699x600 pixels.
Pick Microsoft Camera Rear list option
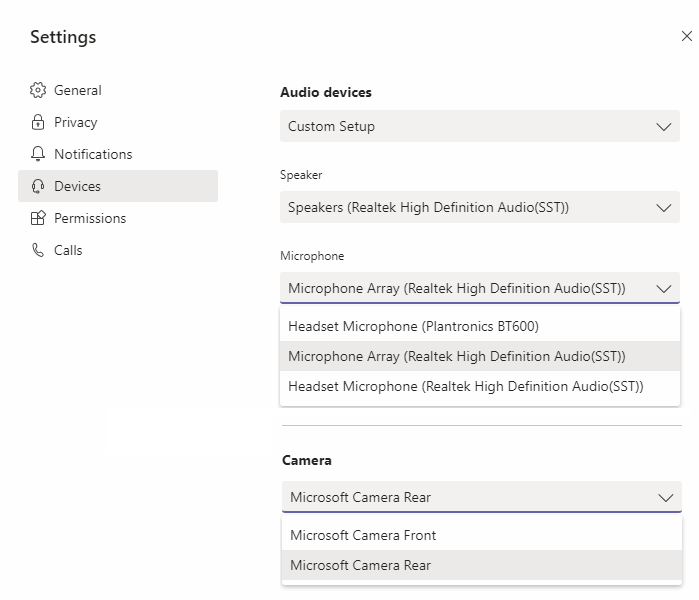point(360,565)
